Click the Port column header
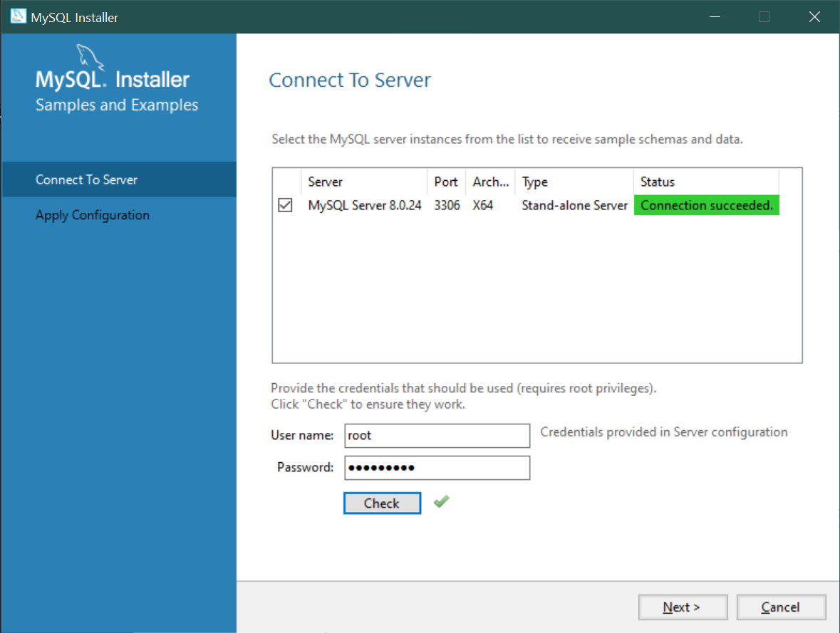The width and height of the screenshot is (840, 633). pyautogui.click(x=446, y=182)
